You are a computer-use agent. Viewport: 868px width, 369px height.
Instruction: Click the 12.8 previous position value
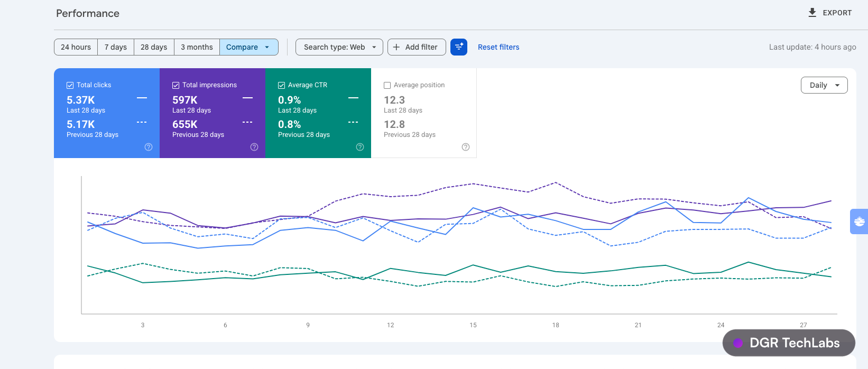394,124
